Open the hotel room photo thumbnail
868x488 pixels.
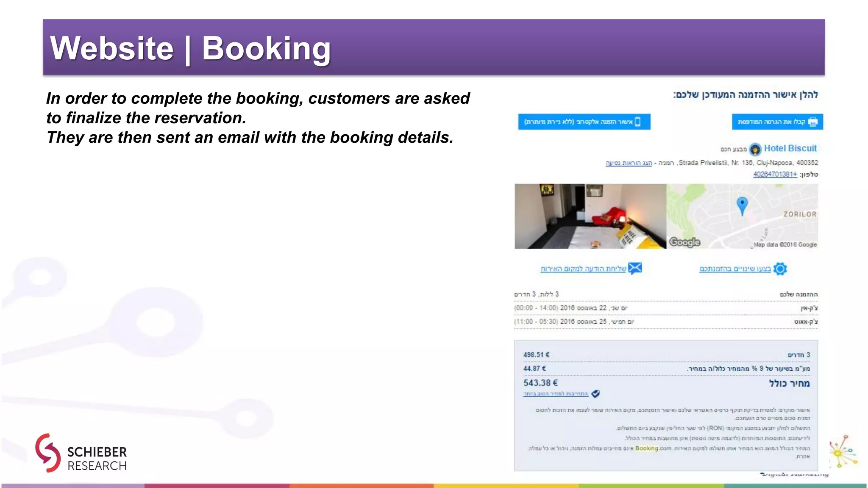click(590, 216)
